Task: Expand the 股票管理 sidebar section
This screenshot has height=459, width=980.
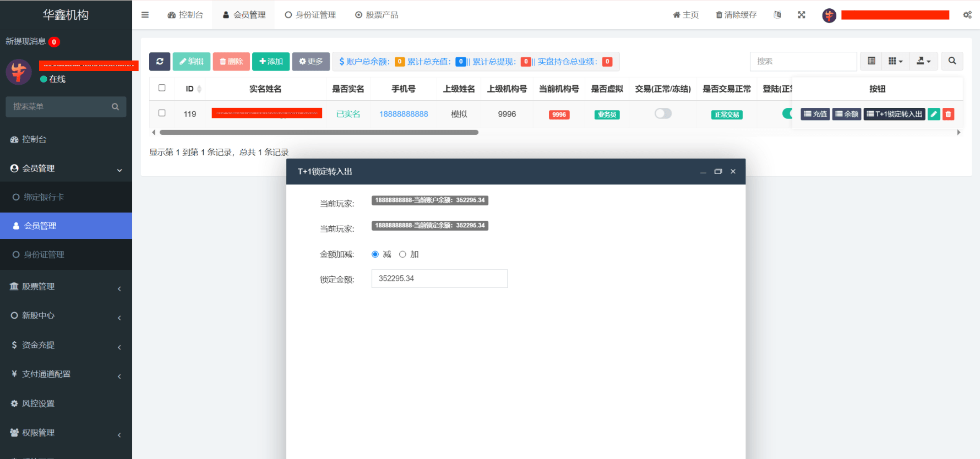Action: 66,286
